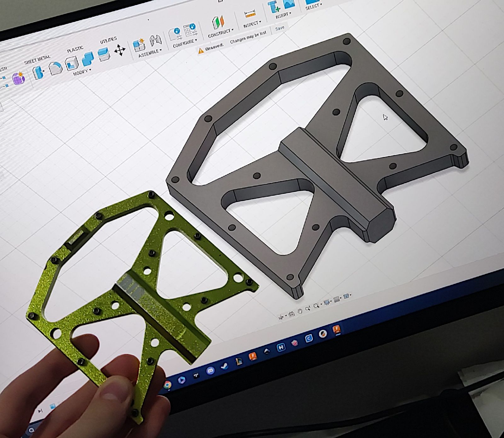504x438 pixels.
Task: Click the 'Unsaved:' label
Action: [x=214, y=47]
